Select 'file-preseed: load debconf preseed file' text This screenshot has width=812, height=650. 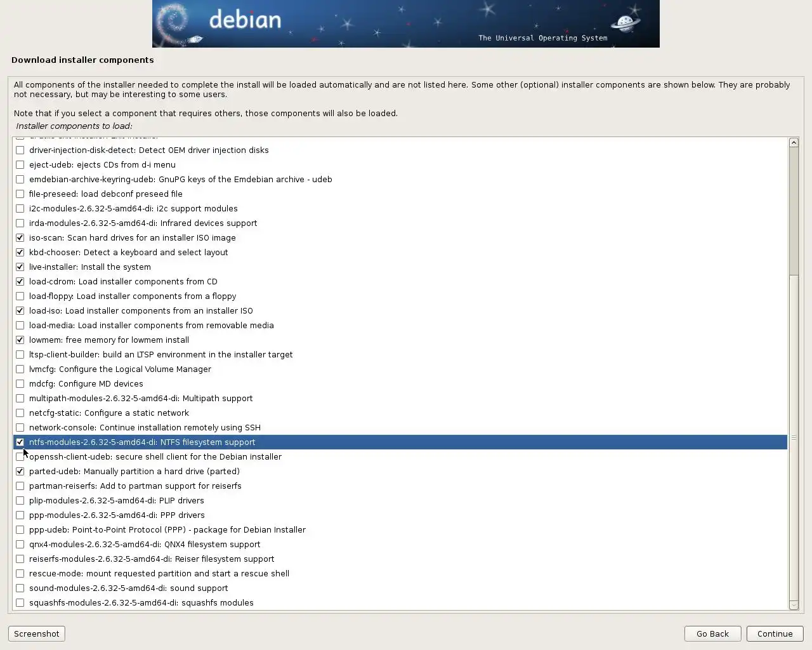[x=106, y=194]
